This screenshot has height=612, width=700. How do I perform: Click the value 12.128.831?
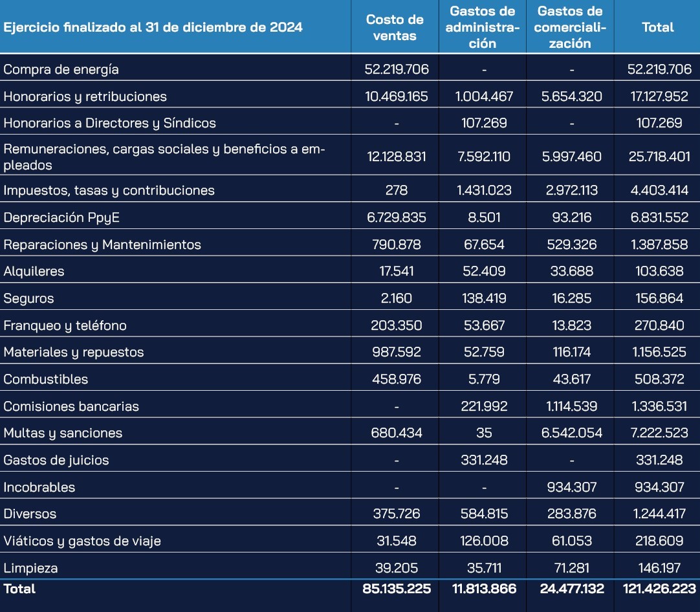tap(397, 157)
